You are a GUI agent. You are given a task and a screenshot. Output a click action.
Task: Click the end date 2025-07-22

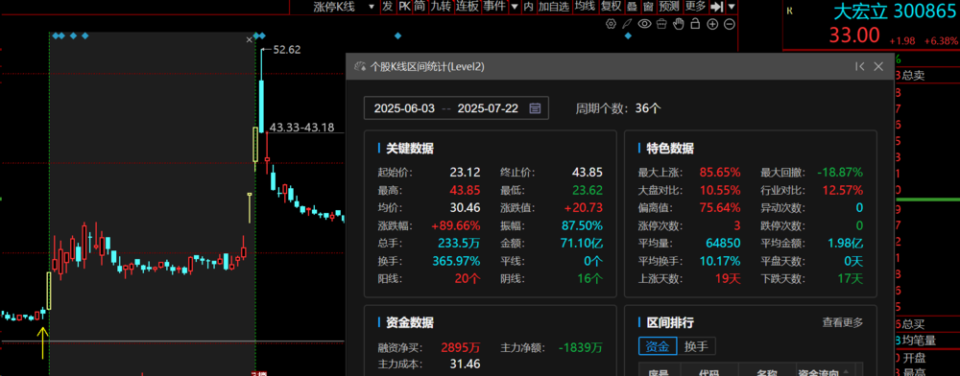(488, 108)
